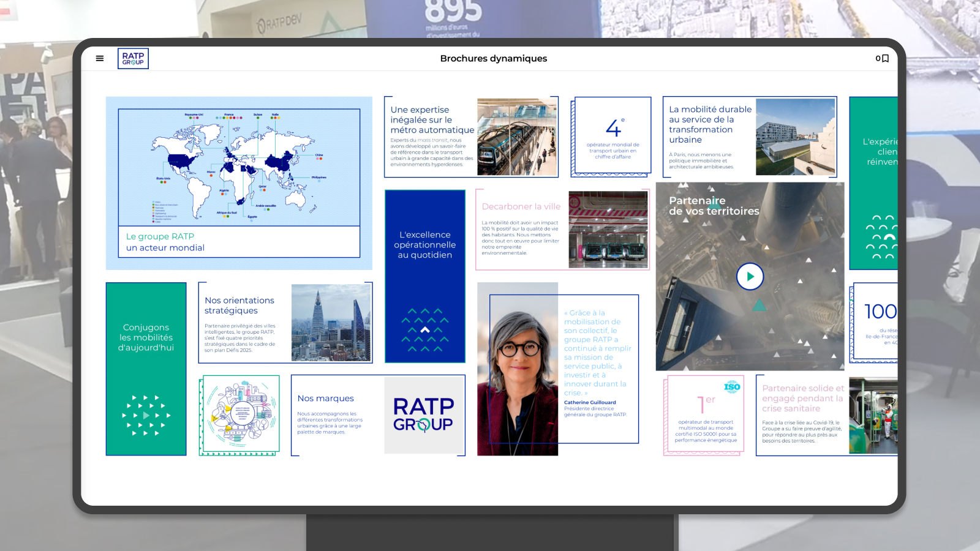The width and height of the screenshot is (980, 551).
Task: Select the 1er opérateur ISO 50001 card
Action: pos(704,416)
